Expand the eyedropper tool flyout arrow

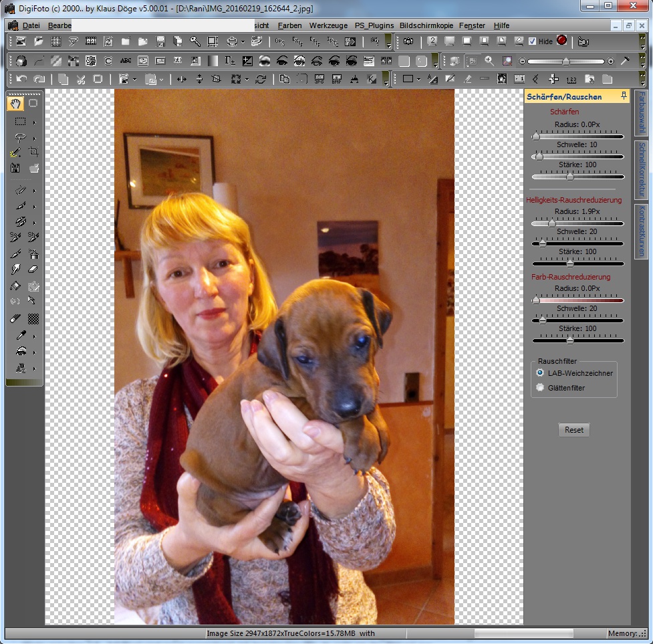(x=34, y=336)
